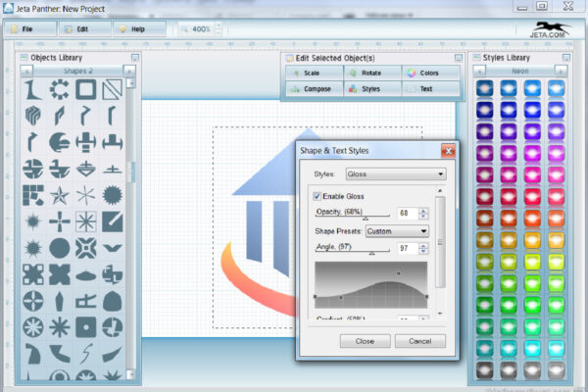Viewport: 588px width, 392px height.
Task: Click the Styles button in Edit panel
Action: click(x=370, y=89)
